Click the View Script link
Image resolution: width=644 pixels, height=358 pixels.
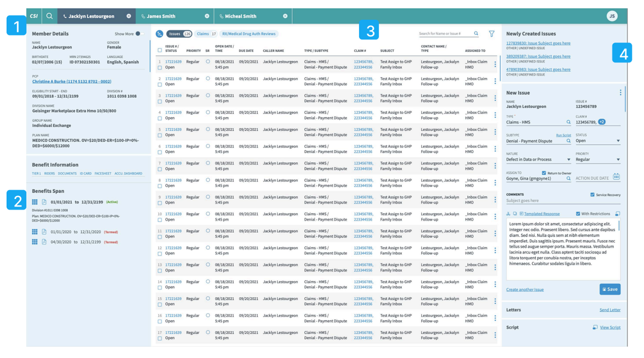[610, 327]
